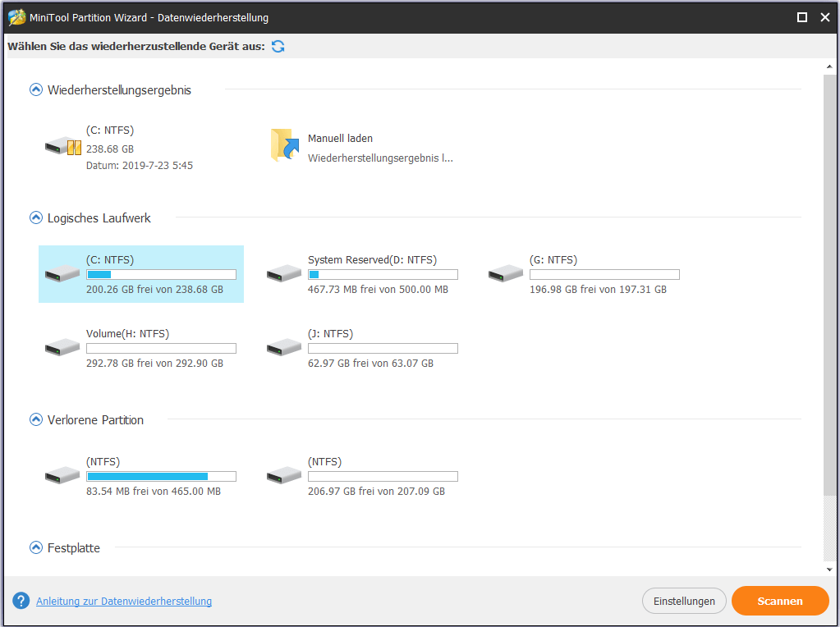This screenshot has height=627, width=840.
Task: Click the scrollbar down arrow
Action: click(x=831, y=569)
